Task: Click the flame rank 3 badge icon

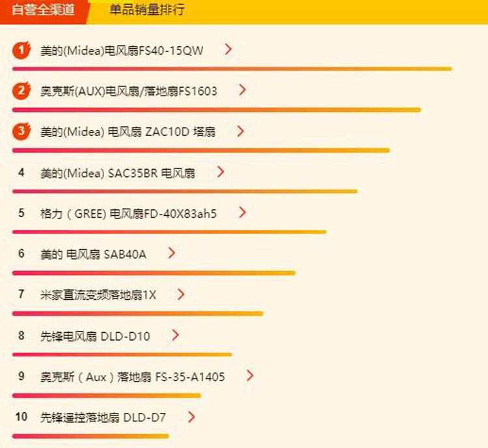Action: (21, 131)
